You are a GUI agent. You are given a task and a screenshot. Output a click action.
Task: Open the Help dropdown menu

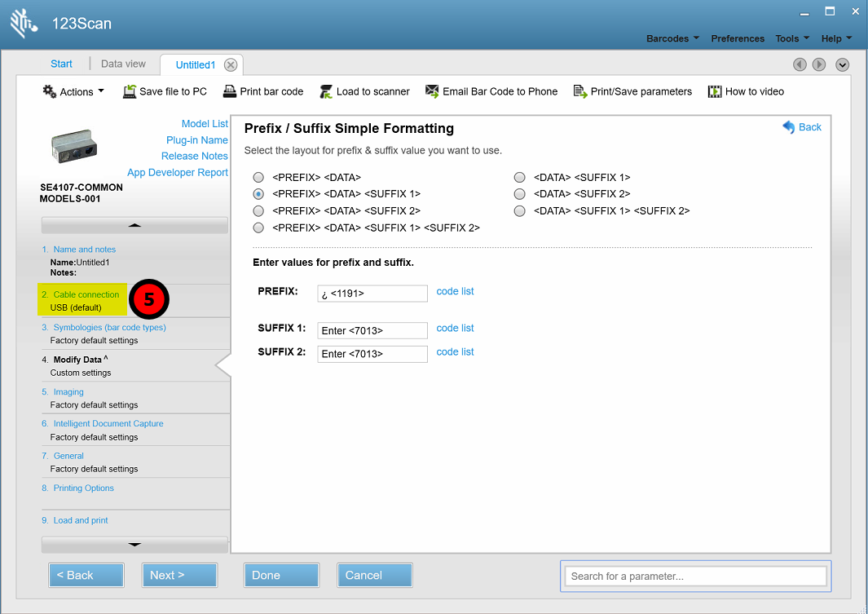836,38
